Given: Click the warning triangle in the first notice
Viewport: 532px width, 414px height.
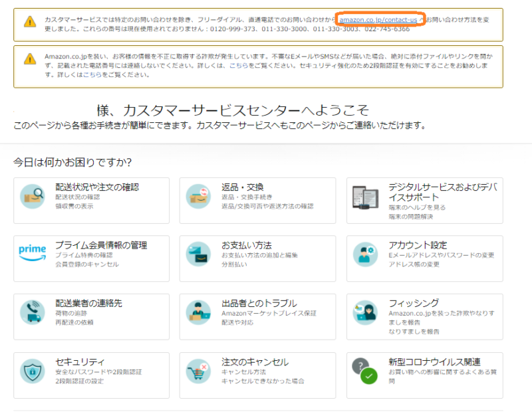Looking at the screenshot, I should [30, 22].
